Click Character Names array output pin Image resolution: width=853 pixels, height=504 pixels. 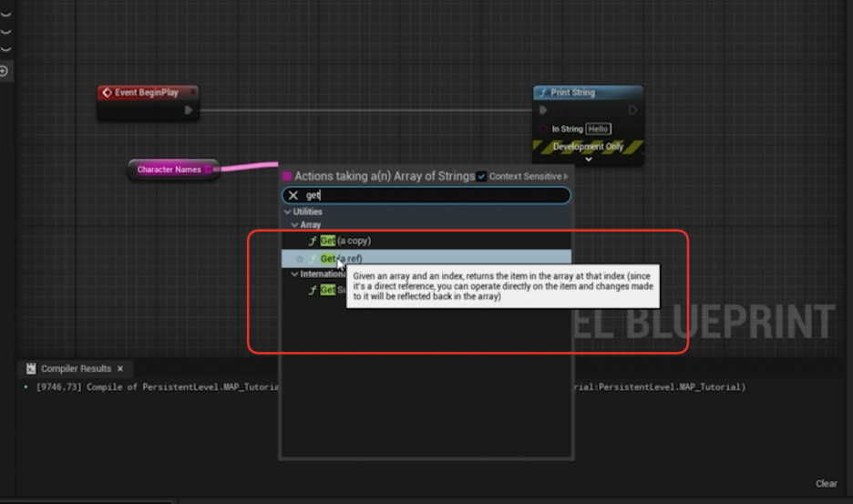(208, 170)
